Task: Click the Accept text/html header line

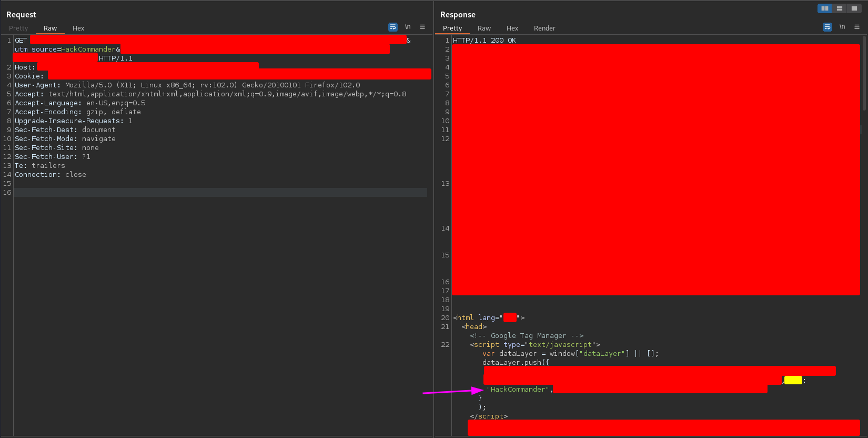Action: tap(210, 94)
